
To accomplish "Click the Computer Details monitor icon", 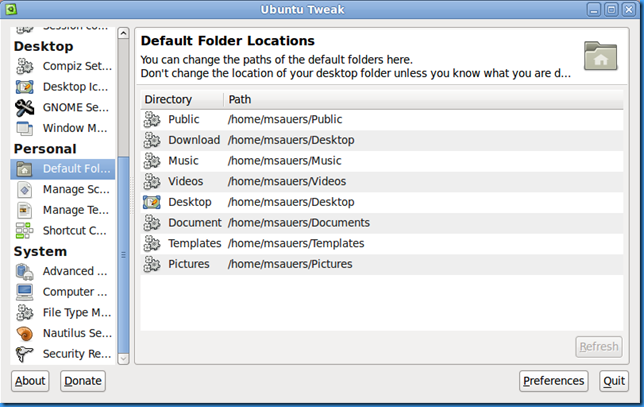I will pos(25,292).
